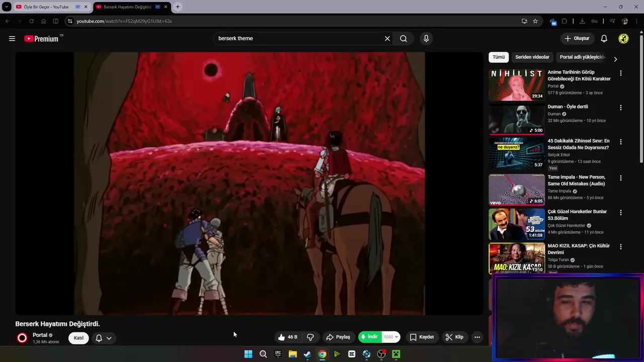644x362 pixels.
Task: Open the Chrome home page button
Action: 43,21
